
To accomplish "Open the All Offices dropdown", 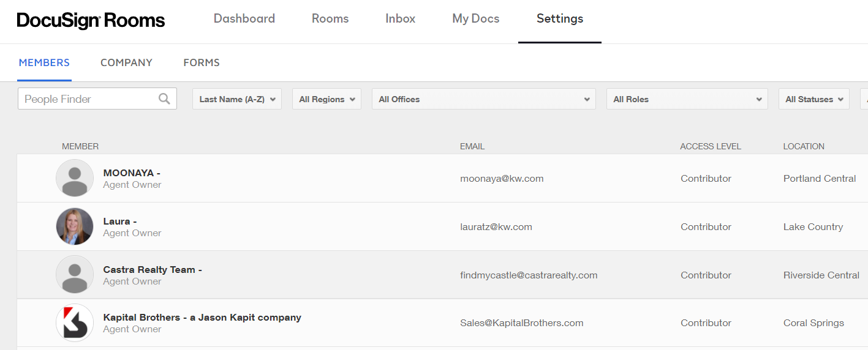I will (x=483, y=99).
